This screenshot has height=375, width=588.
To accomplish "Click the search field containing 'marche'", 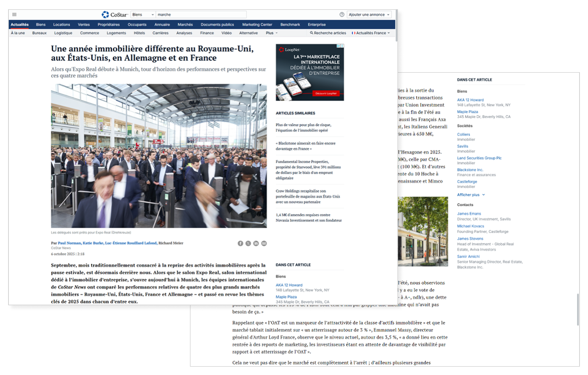I will coord(200,15).
